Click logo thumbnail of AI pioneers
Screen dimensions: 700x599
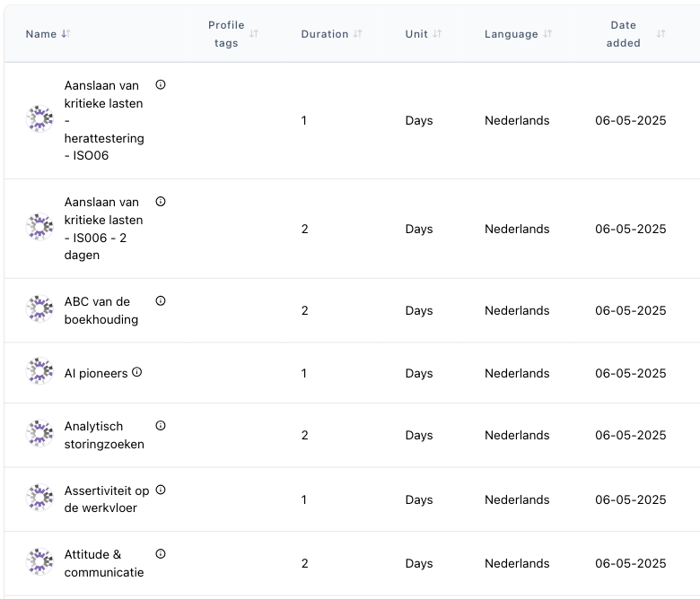coord(39,371)
